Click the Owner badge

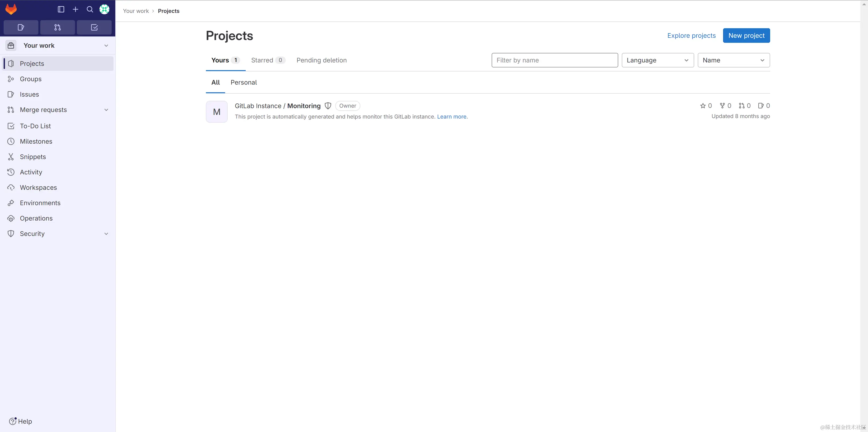(347, 106)
